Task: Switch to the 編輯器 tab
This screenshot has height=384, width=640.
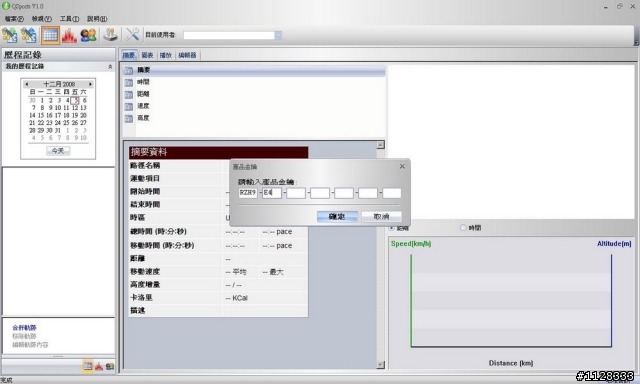Action: click(187, 55)
